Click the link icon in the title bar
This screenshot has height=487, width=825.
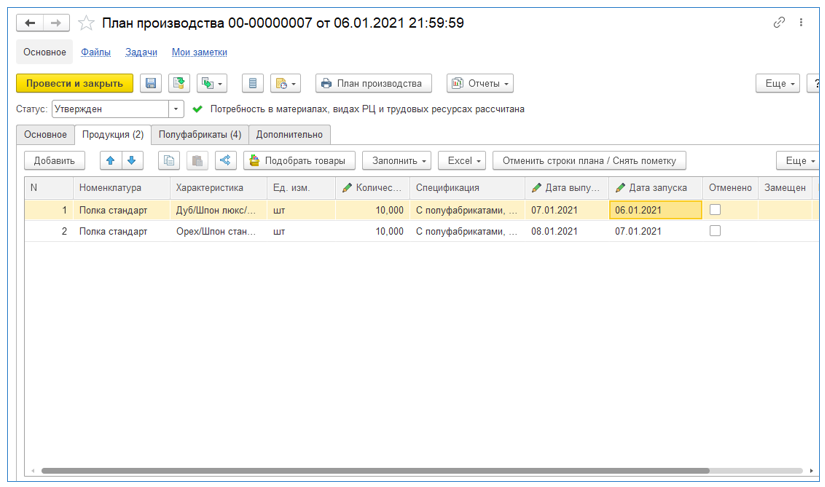[779, 23]
